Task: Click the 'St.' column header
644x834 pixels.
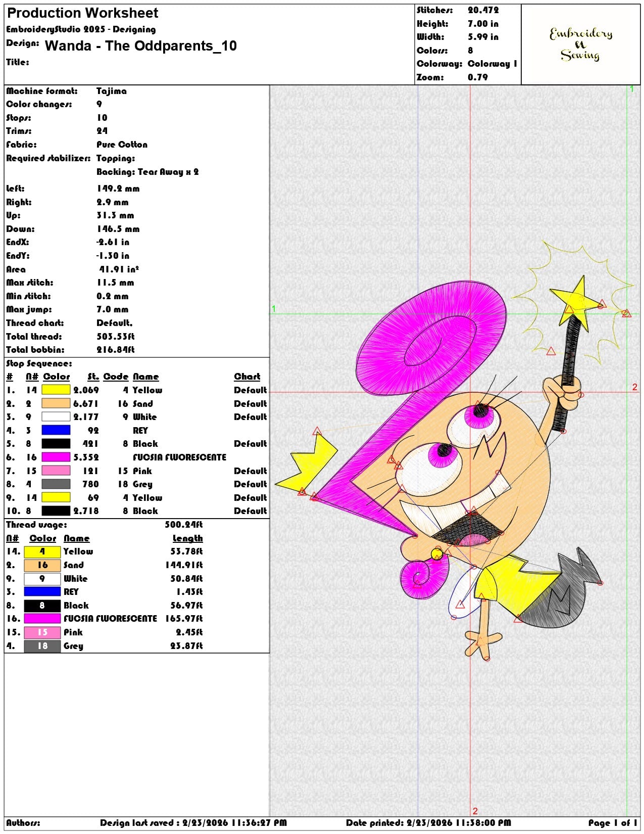Action: click(93, 377)
